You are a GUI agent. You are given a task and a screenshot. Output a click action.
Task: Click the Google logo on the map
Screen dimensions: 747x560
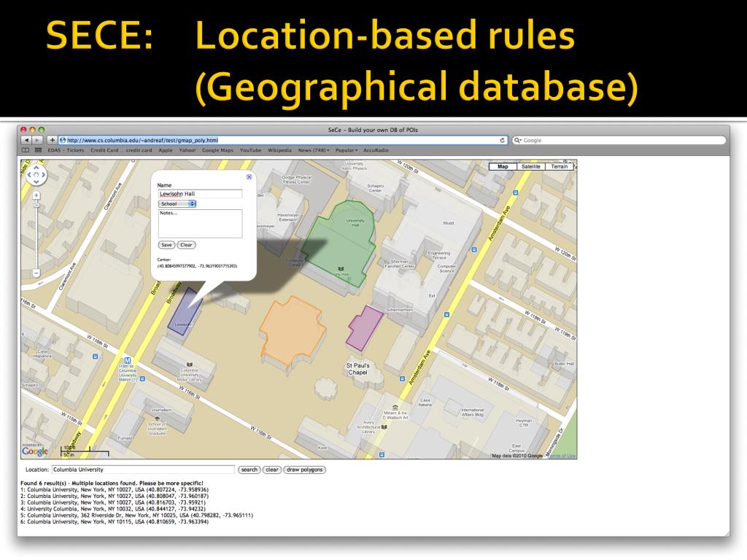pyautogui.click(x=35, y=451)
